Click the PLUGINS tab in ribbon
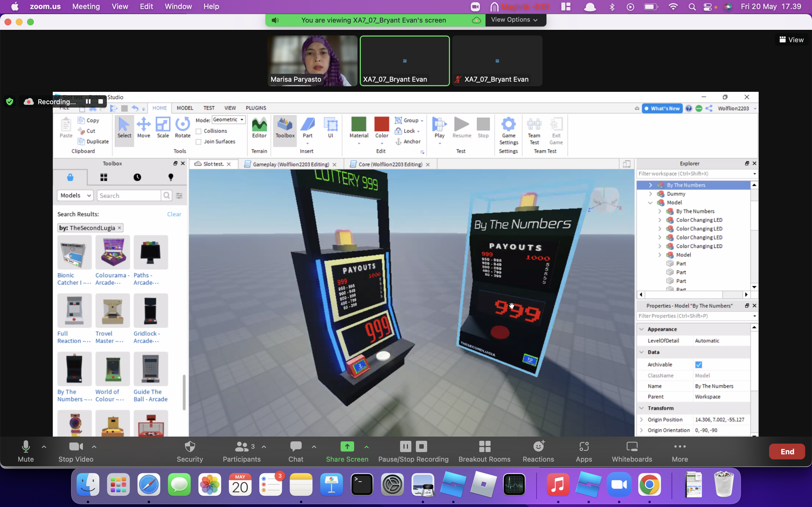Image resolution: width=812 pixels, height=507 pixels. (255, 108)
